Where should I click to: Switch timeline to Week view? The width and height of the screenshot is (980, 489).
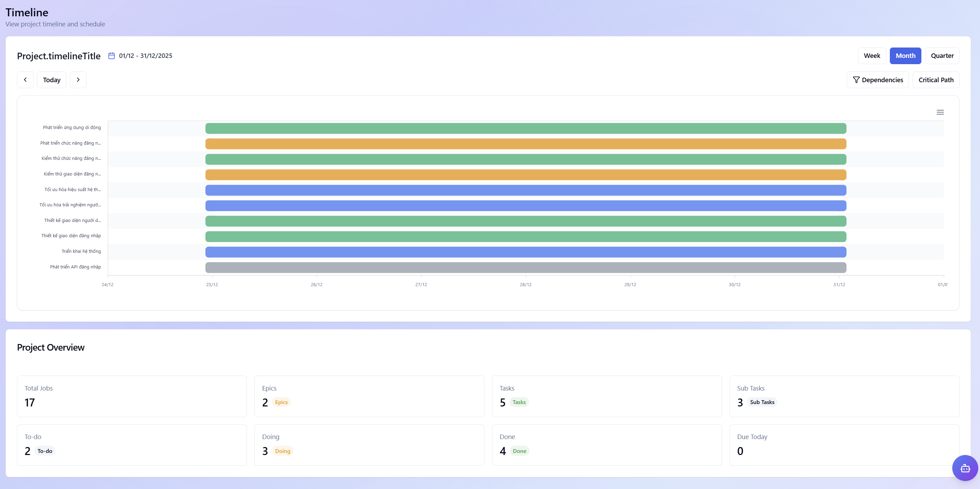871,56
